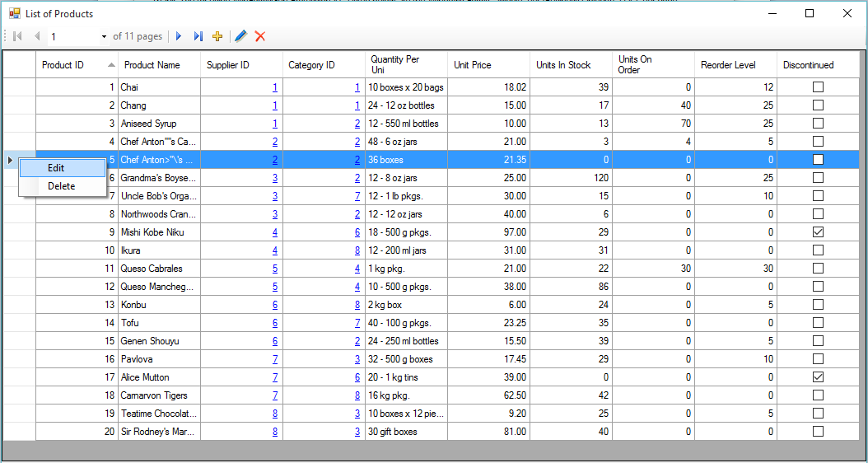Click the unit price 62.50 cell
Viewport: 868px width, 463px height.
coord(489,395)
